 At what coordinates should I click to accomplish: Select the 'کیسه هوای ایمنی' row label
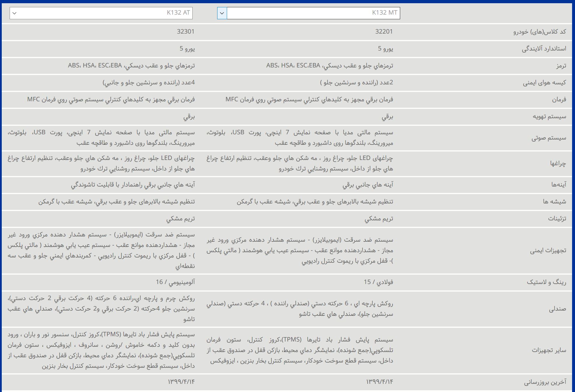tap(544, 83)
